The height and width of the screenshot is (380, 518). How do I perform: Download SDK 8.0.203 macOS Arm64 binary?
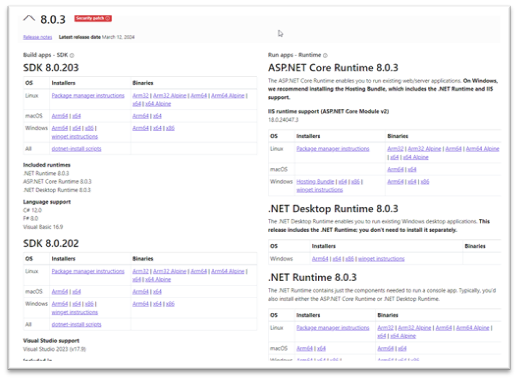140,116
